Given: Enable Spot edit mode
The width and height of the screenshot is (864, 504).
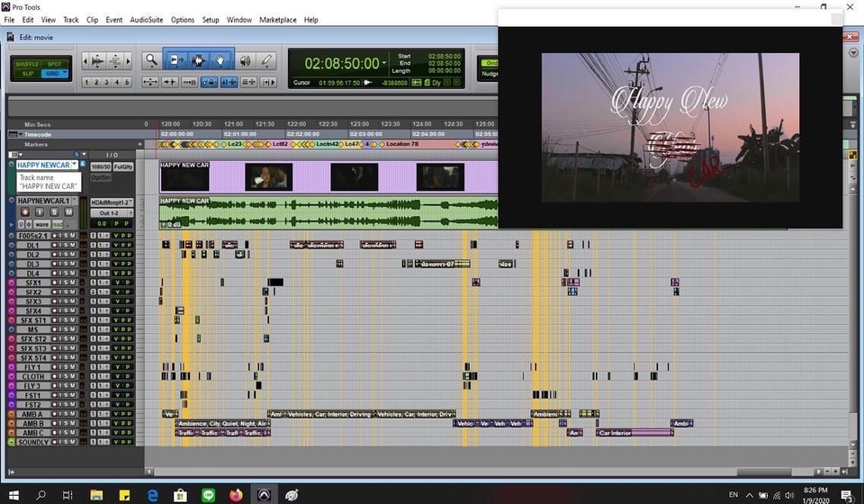Looking at the screenshot, I should 55,64.
